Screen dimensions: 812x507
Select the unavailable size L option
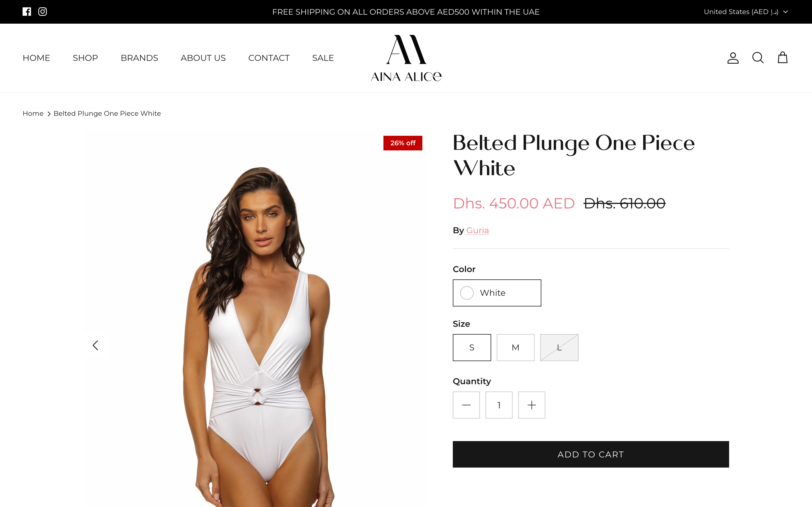pyautogui.click(x=559, y=347)
